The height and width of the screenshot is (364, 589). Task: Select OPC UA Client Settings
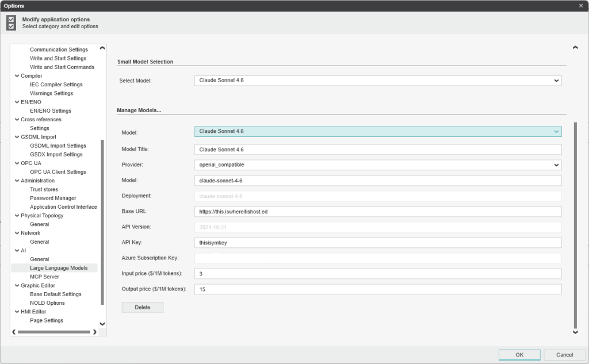point(58,172)
